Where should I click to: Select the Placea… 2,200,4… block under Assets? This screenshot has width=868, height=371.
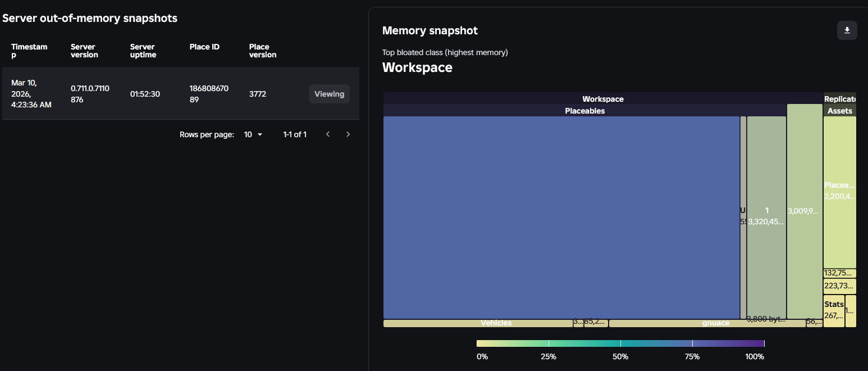[x=840, y=192]
